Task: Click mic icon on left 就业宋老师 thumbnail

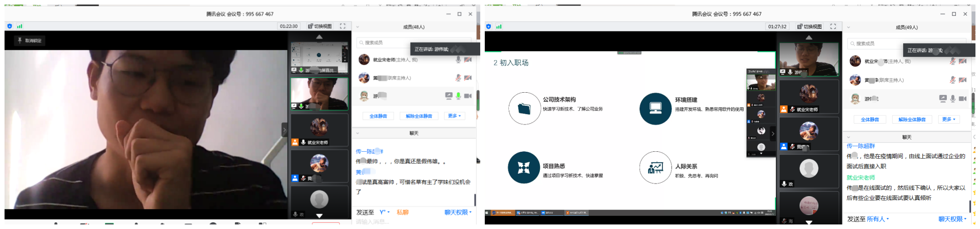Action: 303,142
